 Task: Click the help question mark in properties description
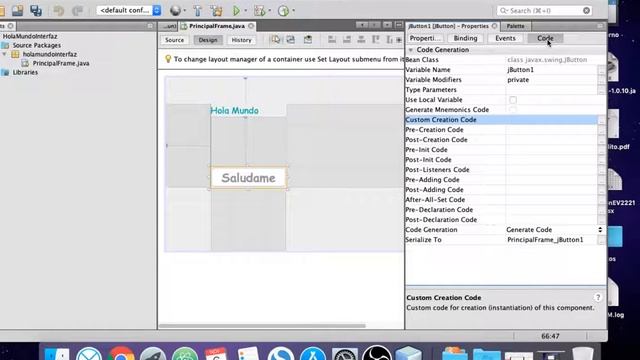(x=598, y=298)
